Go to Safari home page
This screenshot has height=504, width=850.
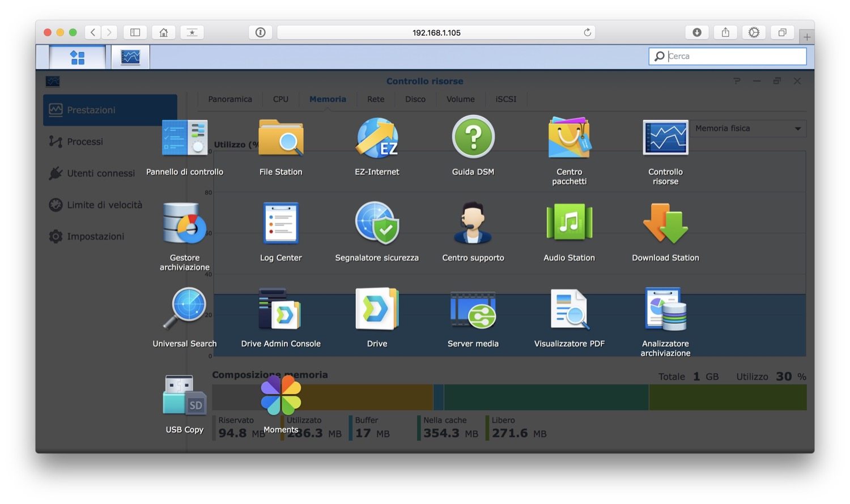click(163, 32)
